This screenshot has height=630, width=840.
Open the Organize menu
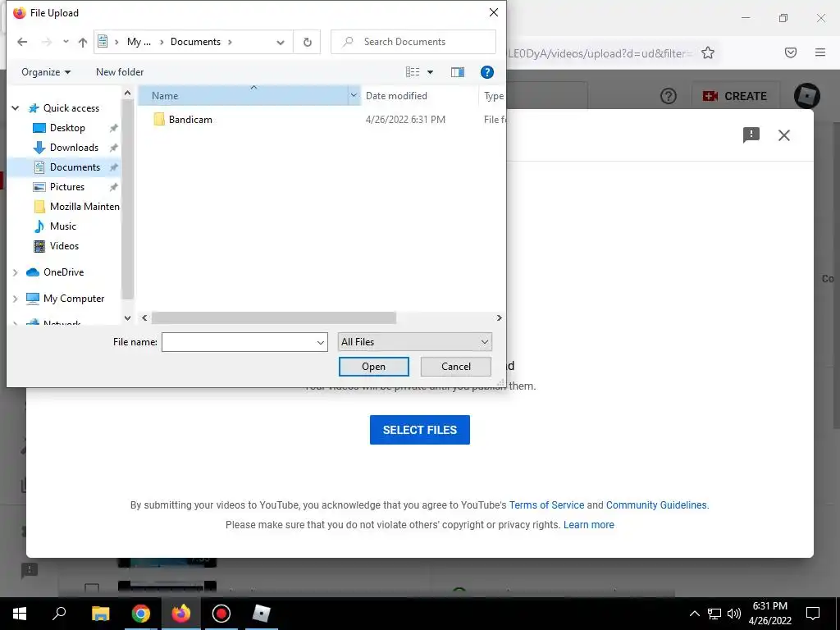(46, 72)
